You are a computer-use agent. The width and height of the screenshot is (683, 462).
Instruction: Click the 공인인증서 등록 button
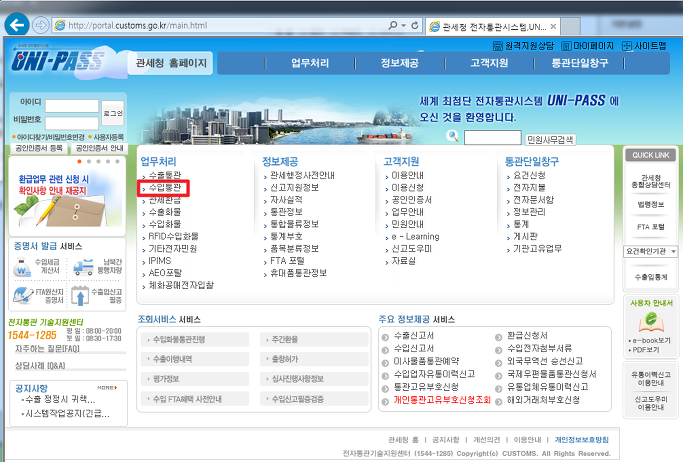39,148
